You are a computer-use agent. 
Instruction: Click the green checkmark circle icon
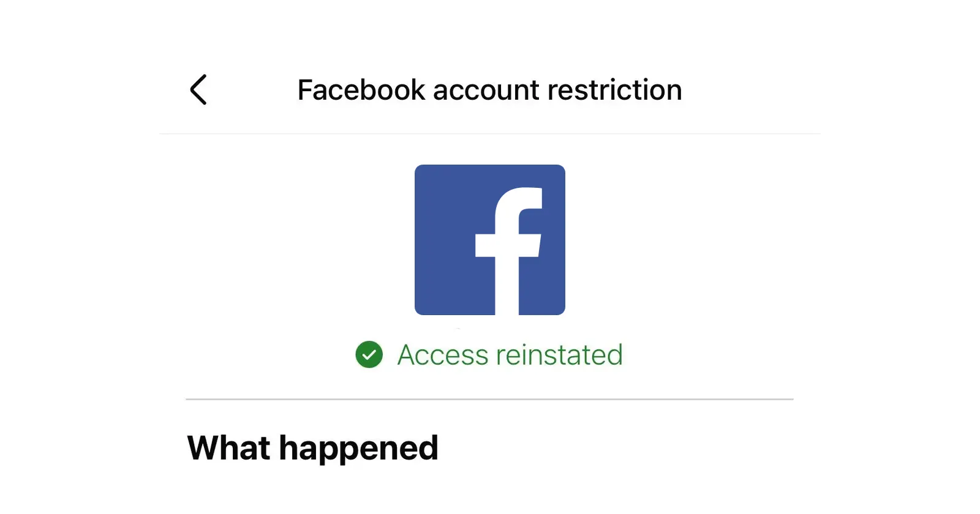pyautogui.click(x=369, y=354)
